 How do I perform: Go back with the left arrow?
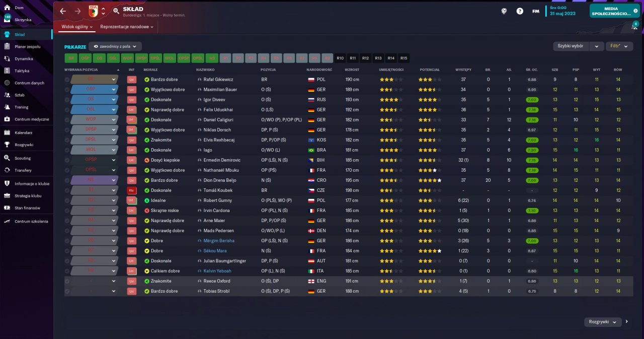tap(63, 11)
